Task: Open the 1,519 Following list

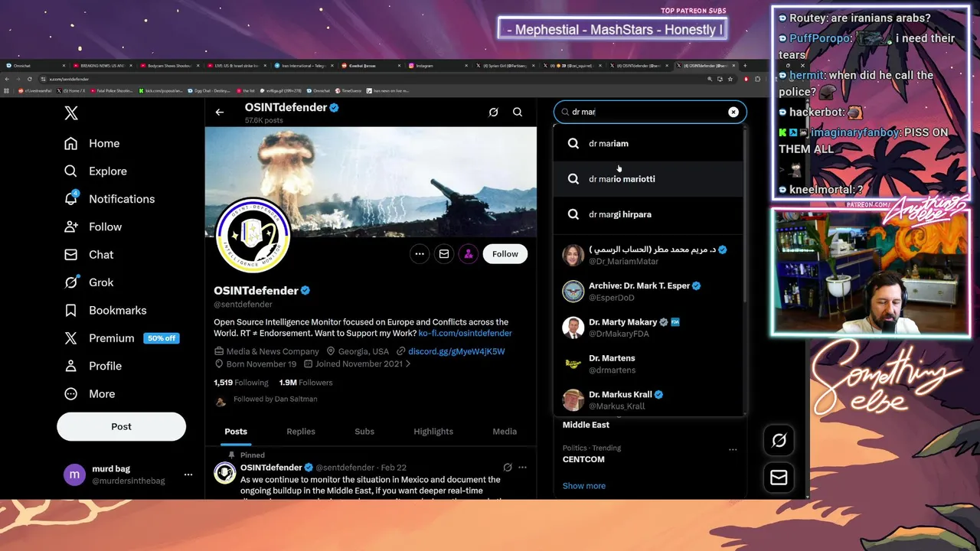Action: pos(241,383)
